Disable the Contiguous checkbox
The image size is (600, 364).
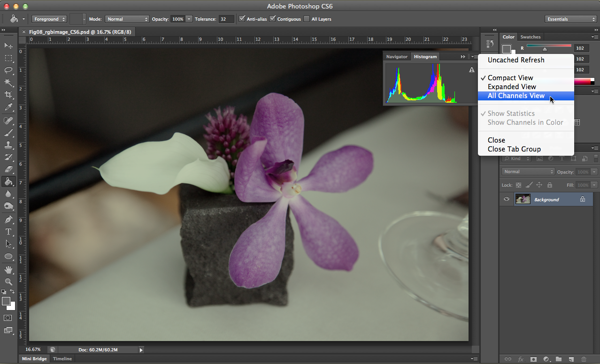(x=273, y=19)
